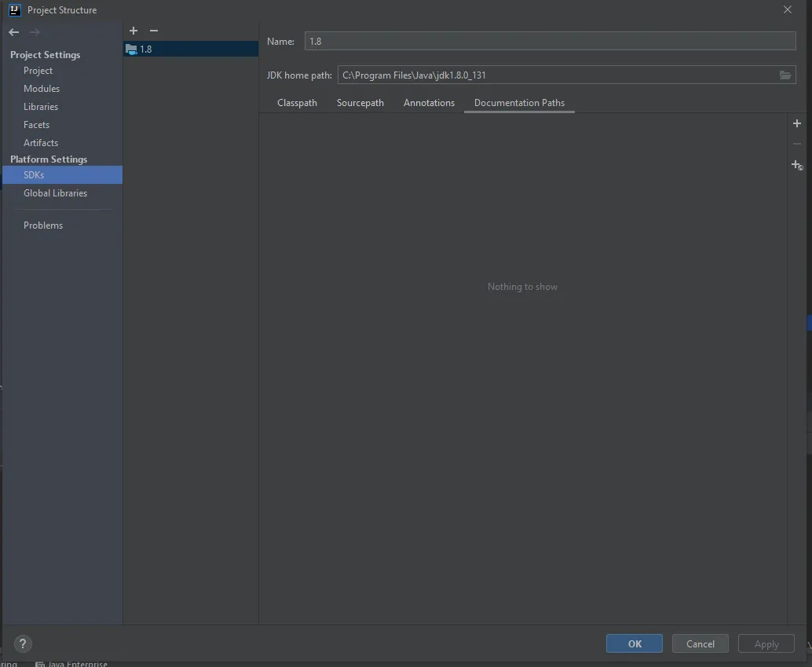This screenshot has width=812, height=667.
Task: Close the Project Structure dialog
Action: pyautogui.click(x=787, y=10)
